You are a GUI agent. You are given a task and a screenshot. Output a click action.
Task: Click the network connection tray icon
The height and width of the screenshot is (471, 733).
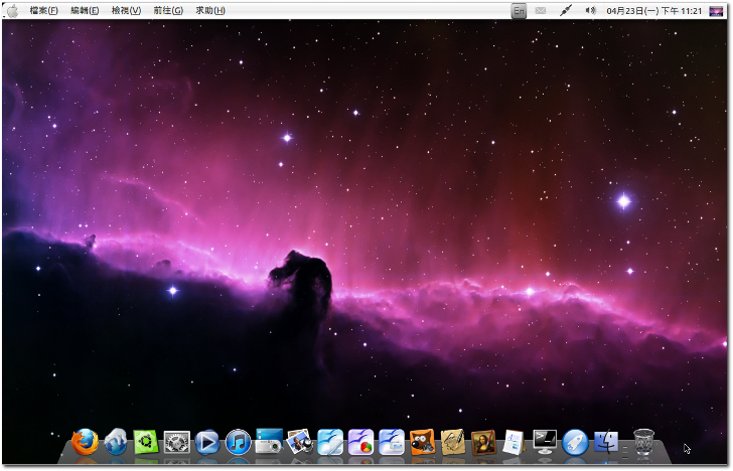tap(566, 11)
